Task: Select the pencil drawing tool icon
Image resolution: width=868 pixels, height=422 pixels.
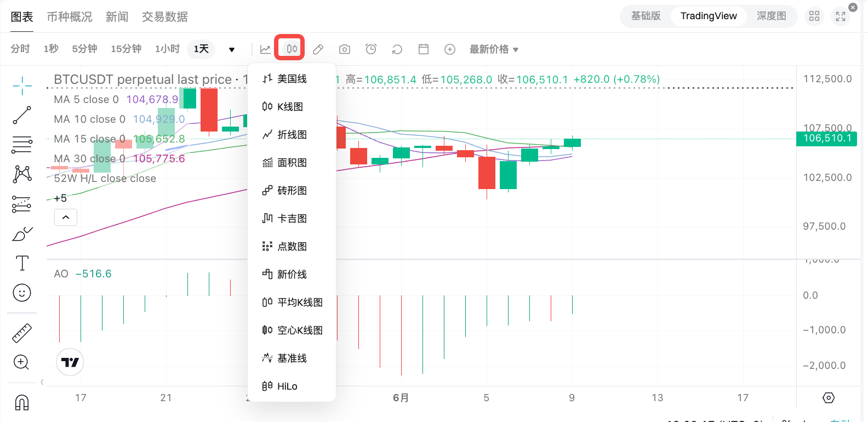Action: click(x=318, y=49)
